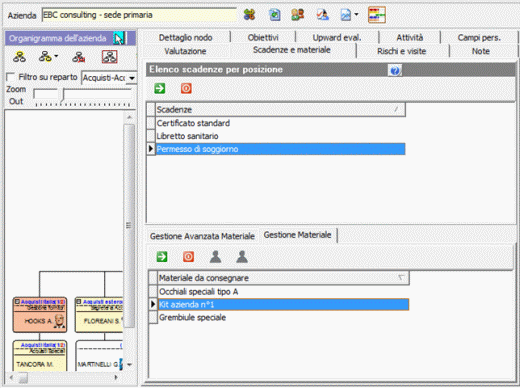Sort by the Scadenze column header

pyautogui.click(x=280, y=110)
